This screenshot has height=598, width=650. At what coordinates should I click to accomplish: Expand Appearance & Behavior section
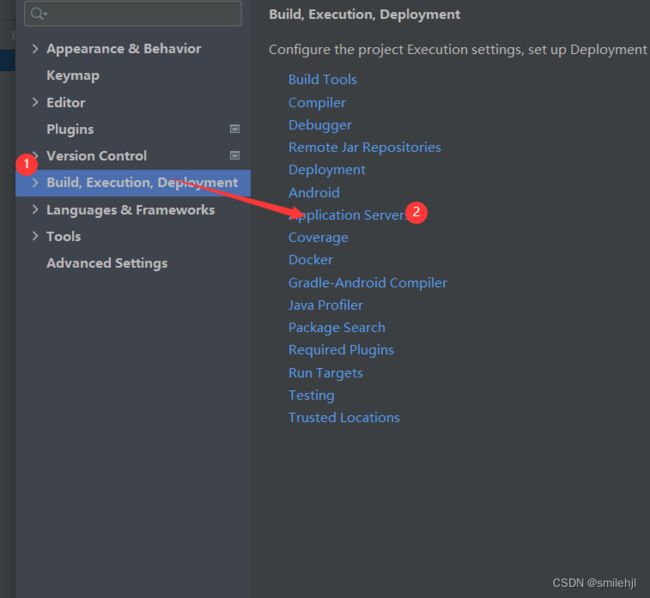(x=35, y=48)
